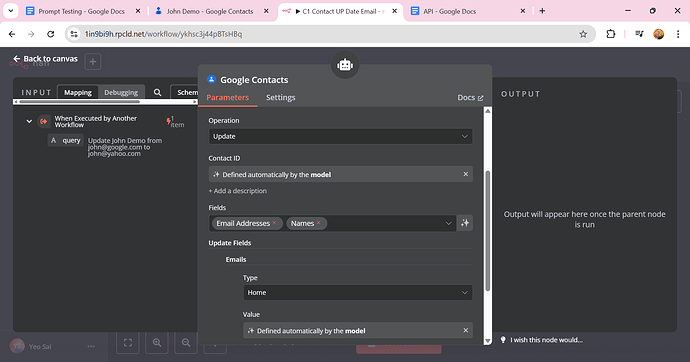690x362 pixels.
Task: Search the input data
Action: tap(158, 92)
